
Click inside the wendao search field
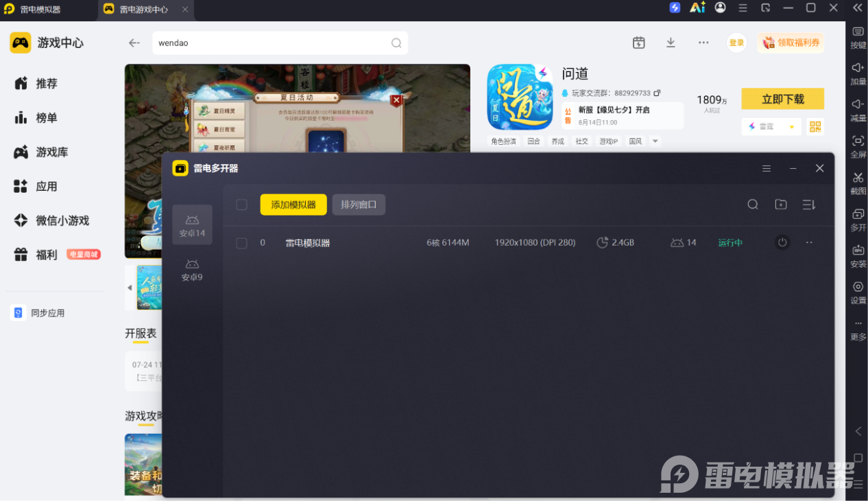click(x=280, y=43)
